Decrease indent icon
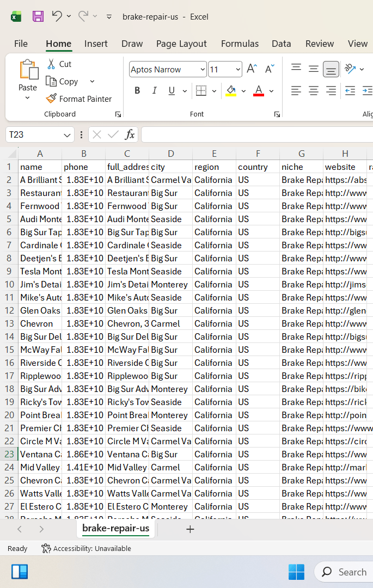The image size is (373, 588). click(350, 90)
